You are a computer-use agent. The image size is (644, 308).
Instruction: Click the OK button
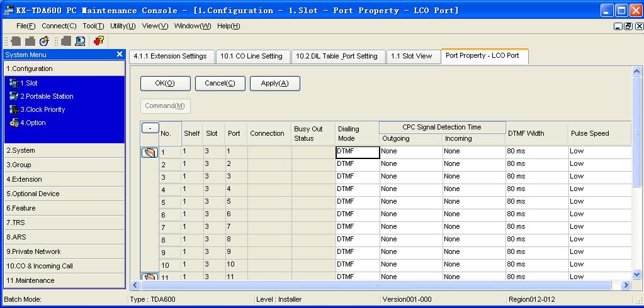[165, 83]
